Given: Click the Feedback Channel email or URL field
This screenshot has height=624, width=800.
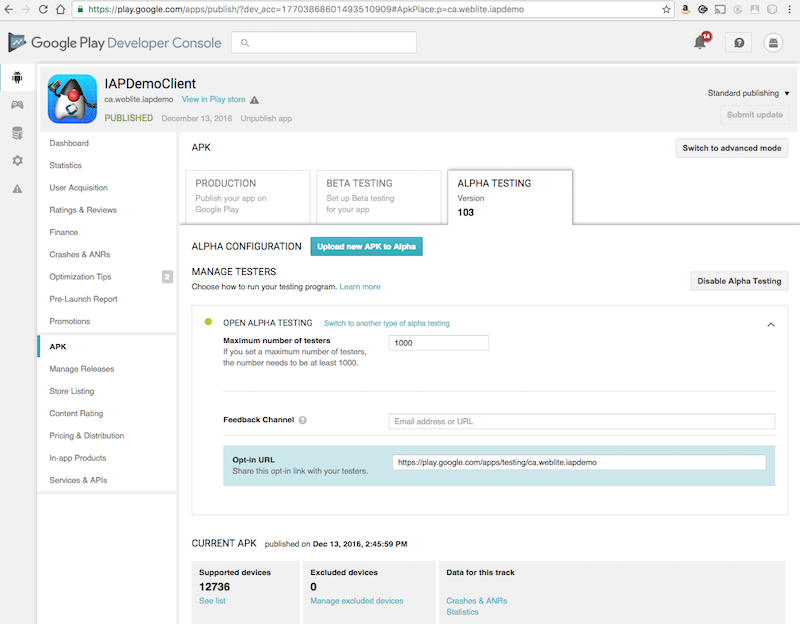Looking at the screenshot, I should (x=581, y=421).
